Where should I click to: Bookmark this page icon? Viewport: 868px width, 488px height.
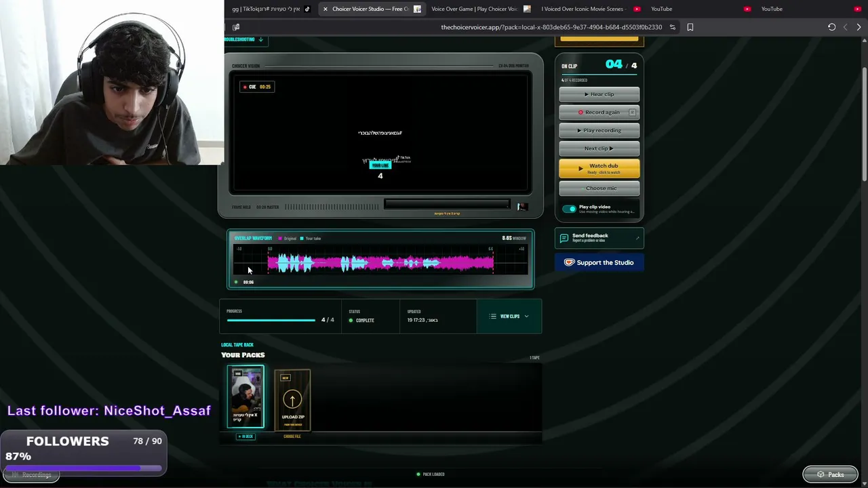[x=690, y=27]
